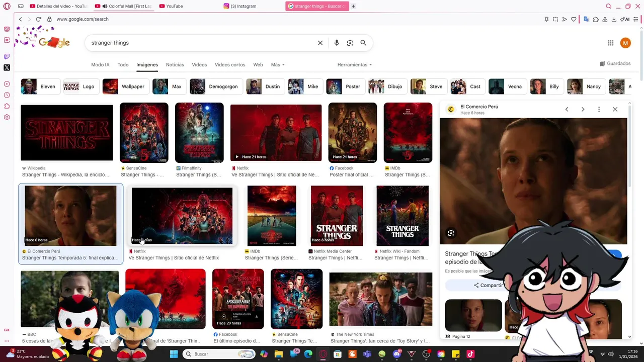Clear the search text with X
644x362 pixels.
(x=320, y=43)
